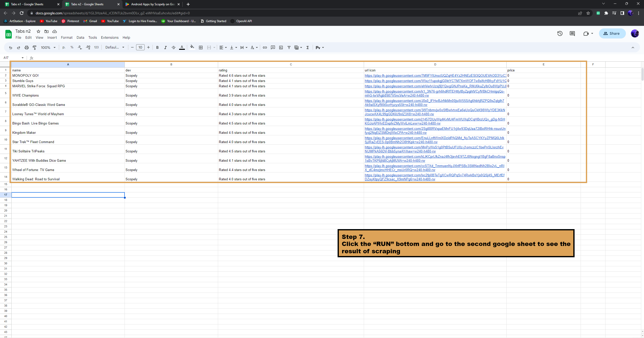The image size is (644, 338).
Task: Open the Extensions menu
Action: click(110, 37)
